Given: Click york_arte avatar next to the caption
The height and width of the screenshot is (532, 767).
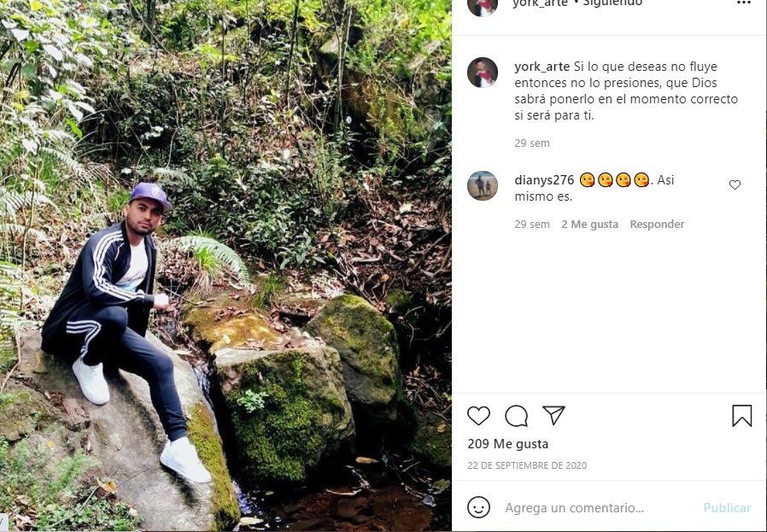Looking at the screenshot, I should pos(483,73).
